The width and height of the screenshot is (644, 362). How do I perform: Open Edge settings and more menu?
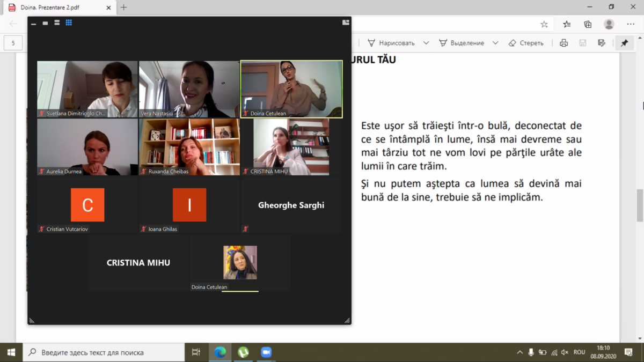(x=630, y=24)
